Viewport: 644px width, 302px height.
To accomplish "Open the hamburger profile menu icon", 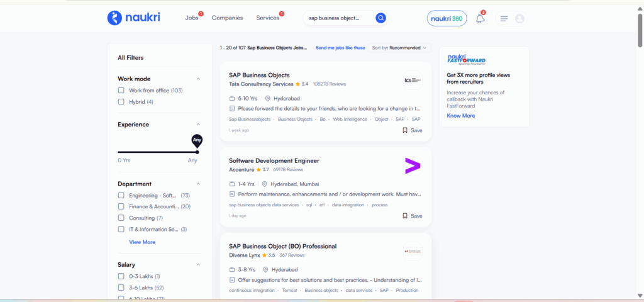I will tap(504, 18).
